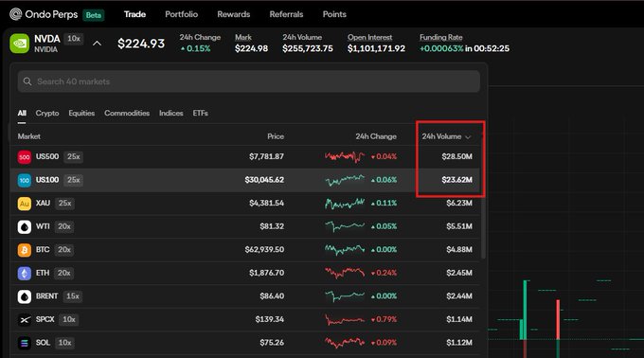Click the US500 25x leverage tag
The image size is (644, 358).
[x=74, y=157]
